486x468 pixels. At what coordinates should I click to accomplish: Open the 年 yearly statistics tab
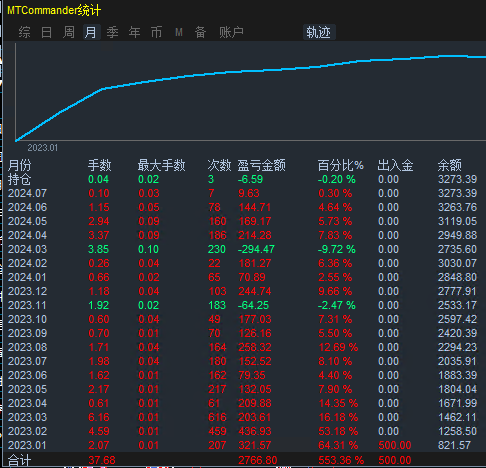(x=135, y=32)
